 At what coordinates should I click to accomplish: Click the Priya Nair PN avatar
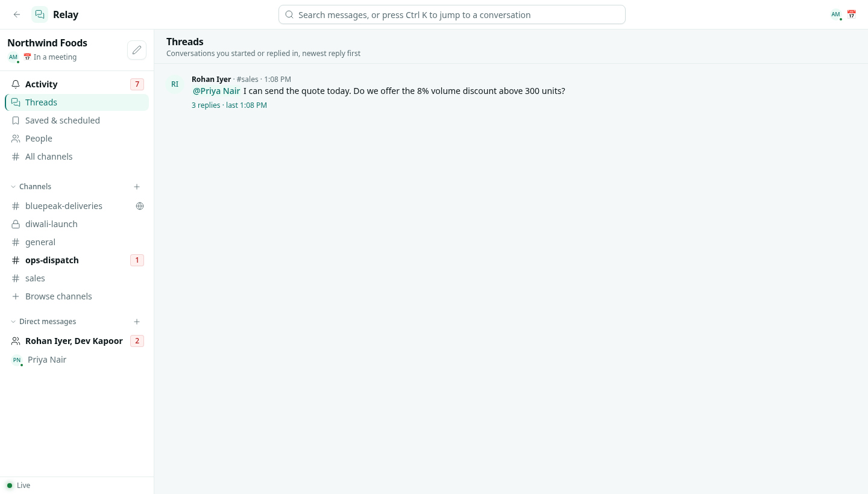click(17, 360)
